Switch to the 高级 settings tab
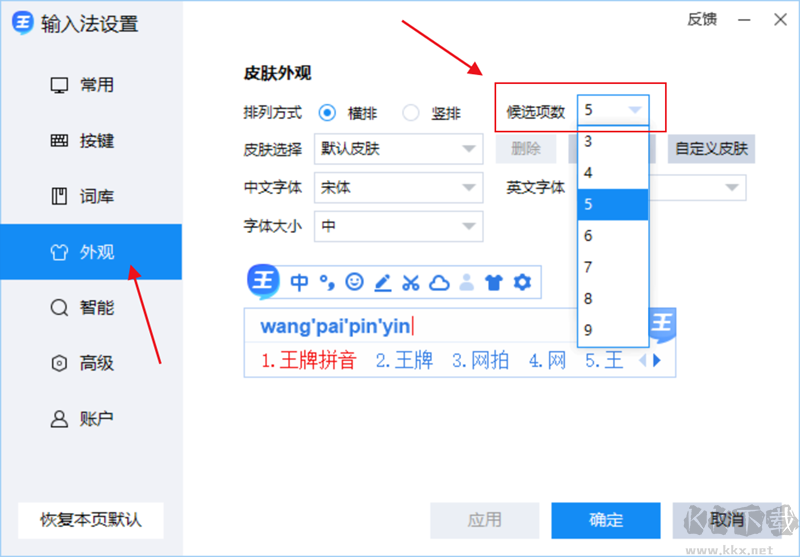Image resolution: width=800 pixels, height=557 pixels. (x=91, y=363)
